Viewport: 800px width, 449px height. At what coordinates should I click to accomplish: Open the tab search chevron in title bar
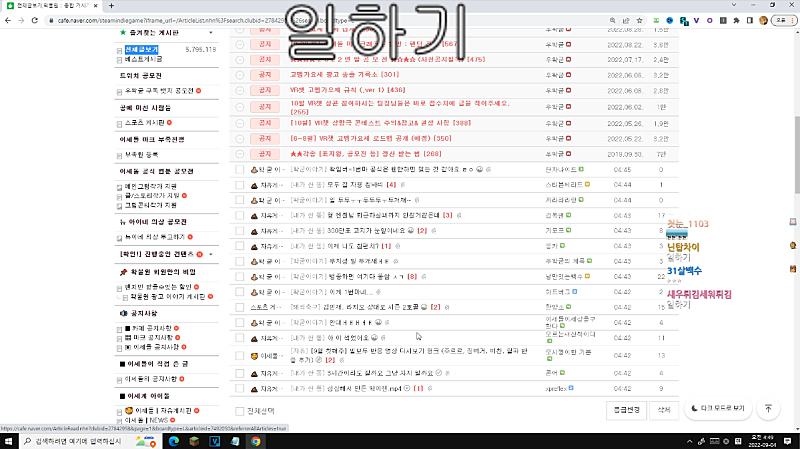click(x=734, y=5)
